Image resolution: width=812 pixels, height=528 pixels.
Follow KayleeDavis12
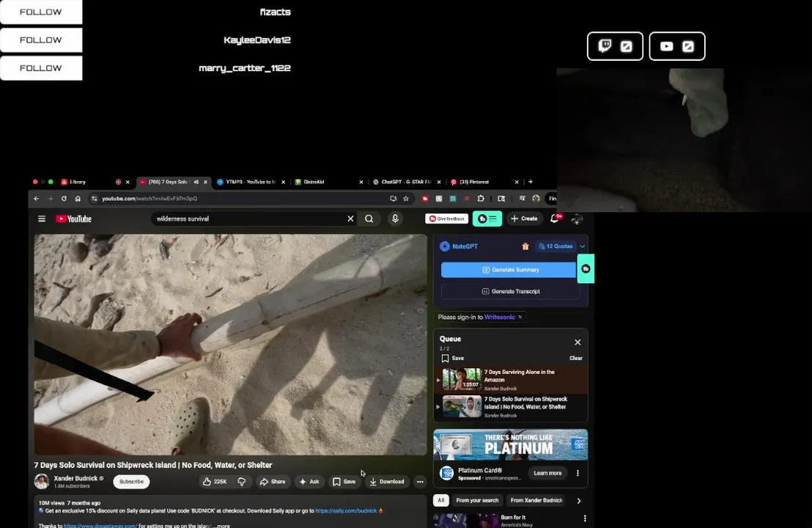pyautogui.click(x=41, y=40)
